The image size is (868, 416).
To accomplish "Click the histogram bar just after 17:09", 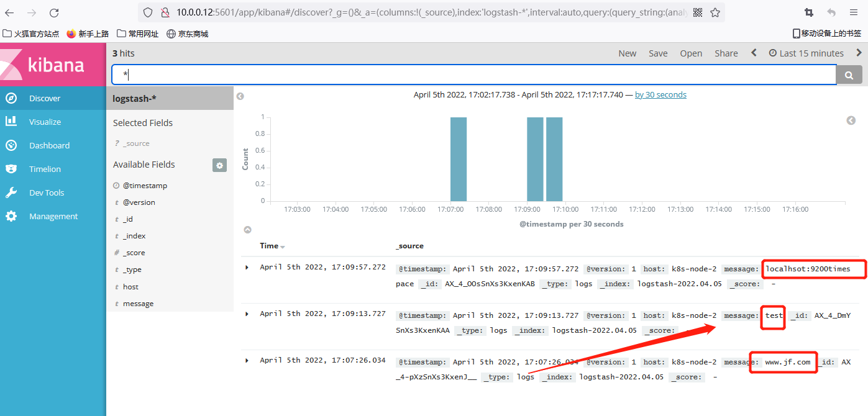I will (535, 159).
